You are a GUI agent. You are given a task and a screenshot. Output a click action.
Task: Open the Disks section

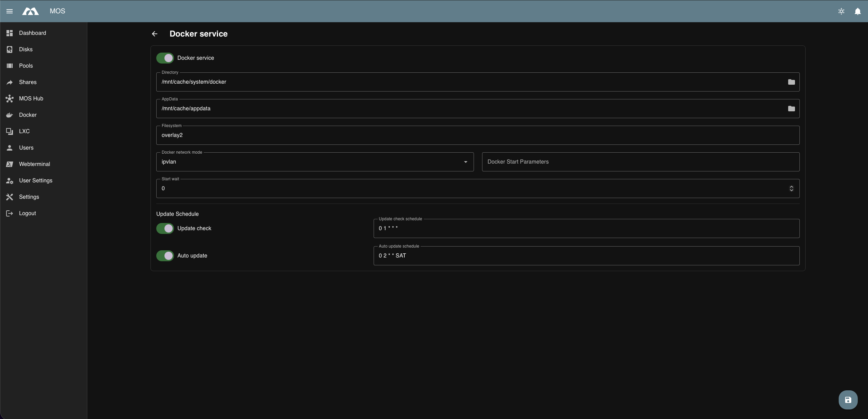pos(26,49)
